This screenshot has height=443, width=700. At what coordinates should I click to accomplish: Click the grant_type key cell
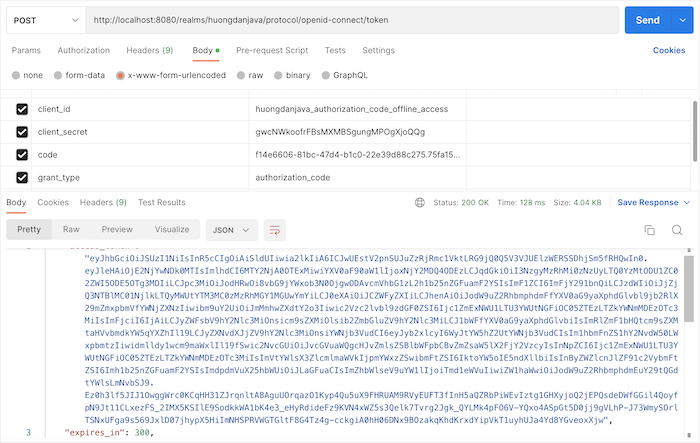140,177
